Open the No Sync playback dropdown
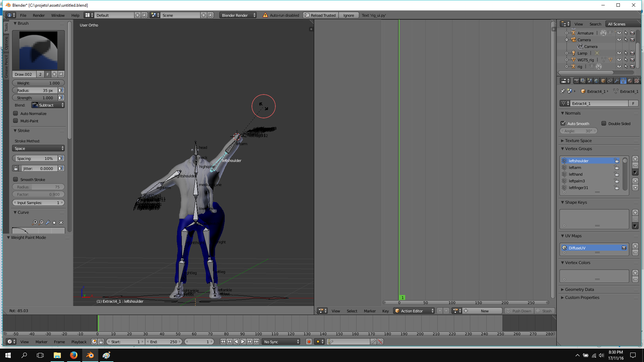Screen dimensions: 644x362 [281, 342]
